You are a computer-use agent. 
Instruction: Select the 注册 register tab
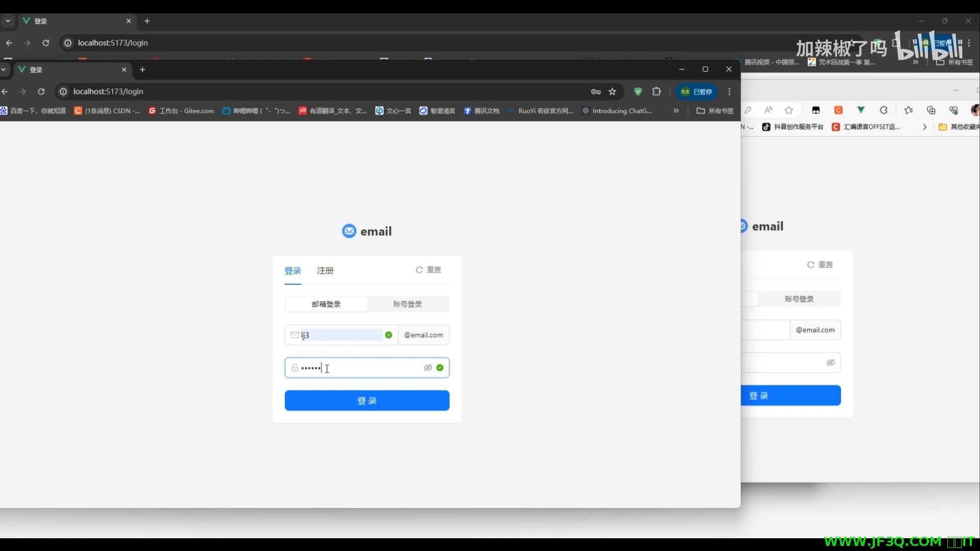pos(325,270)
